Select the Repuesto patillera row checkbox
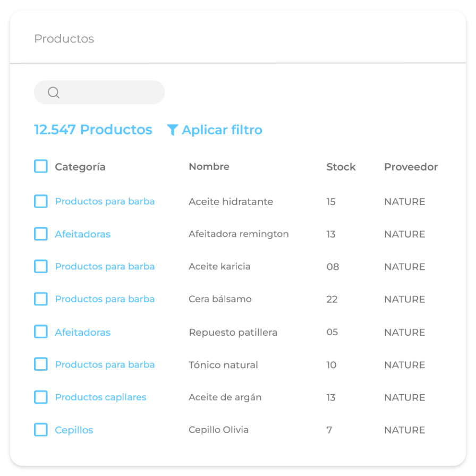Image resolution: width=476 pixels, height=476 pixels. point(41,332)
